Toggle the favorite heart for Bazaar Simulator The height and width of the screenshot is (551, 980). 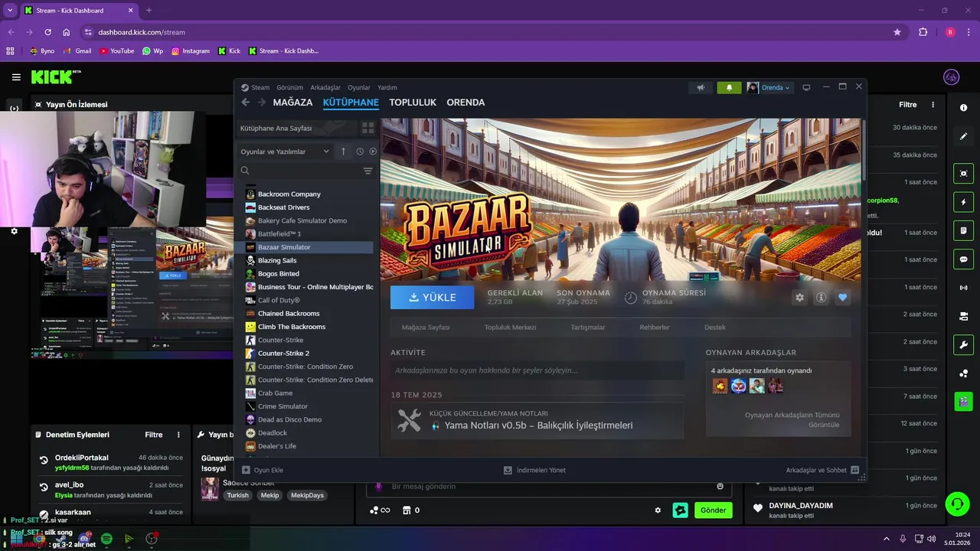[x=842, y=298]
